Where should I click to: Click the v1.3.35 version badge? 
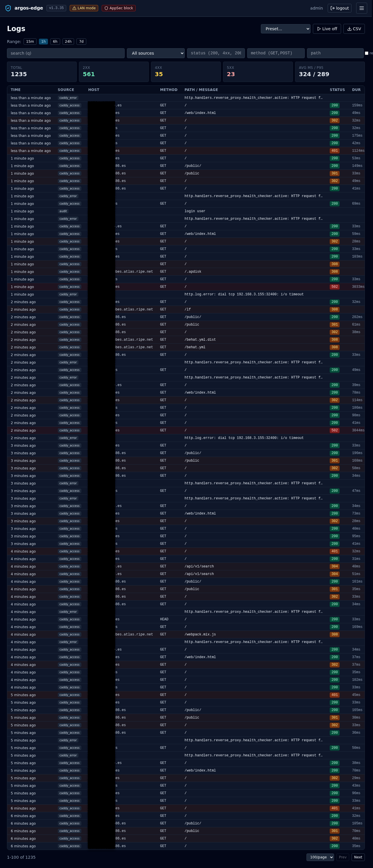click(56, 8)
